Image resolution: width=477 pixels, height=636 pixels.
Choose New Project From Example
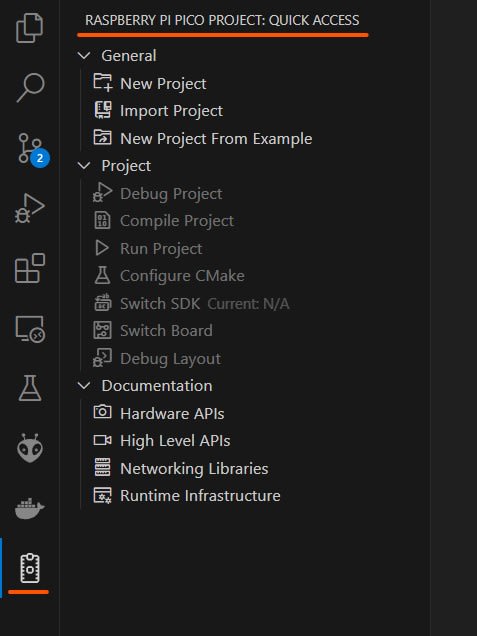203,138
